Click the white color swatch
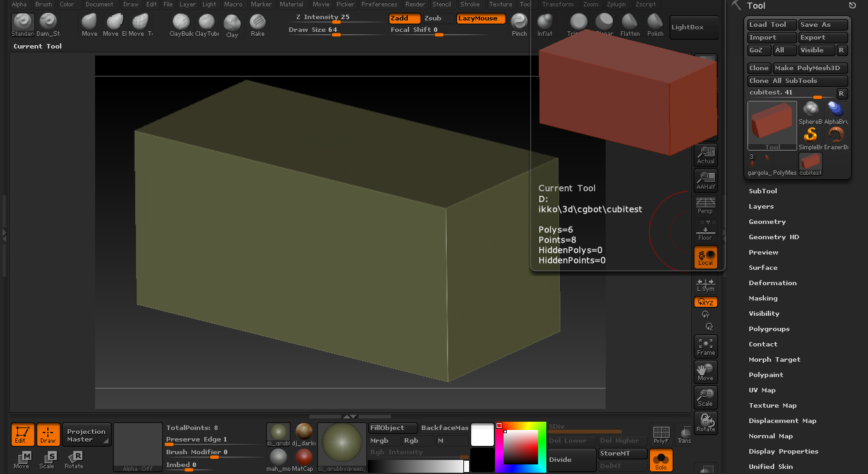Viewport: 868px width, 474px height. (482, 434)
